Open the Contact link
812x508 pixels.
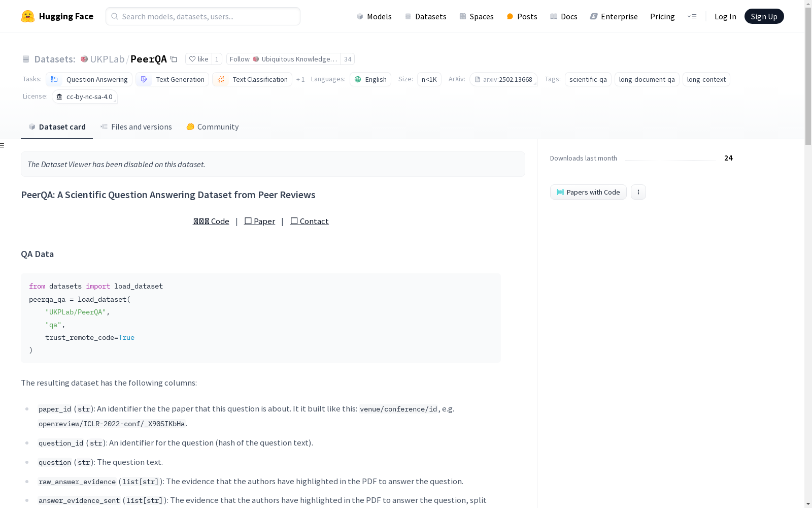point(310,221)
